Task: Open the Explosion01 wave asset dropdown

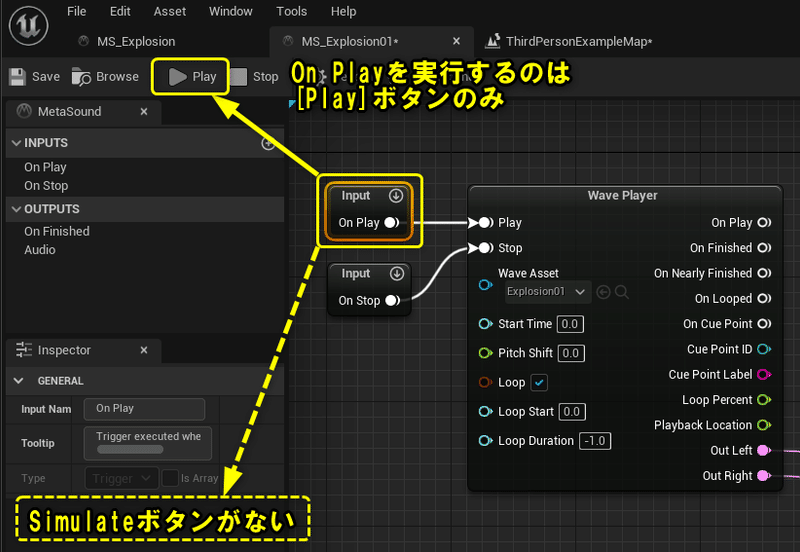Action: coord(547,292)
